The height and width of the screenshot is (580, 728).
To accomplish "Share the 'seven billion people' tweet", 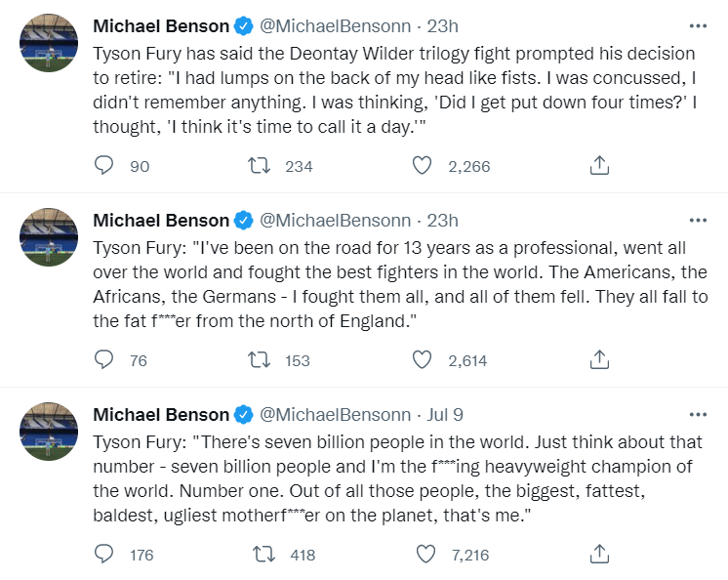I will [600, 555].
